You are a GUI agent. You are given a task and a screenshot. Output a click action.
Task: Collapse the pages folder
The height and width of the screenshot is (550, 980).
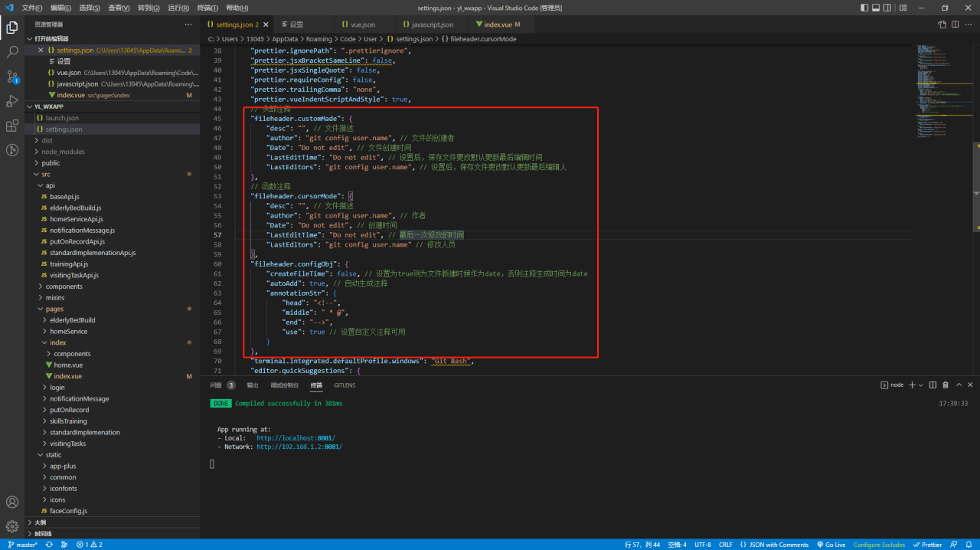(x=54, y=309)
